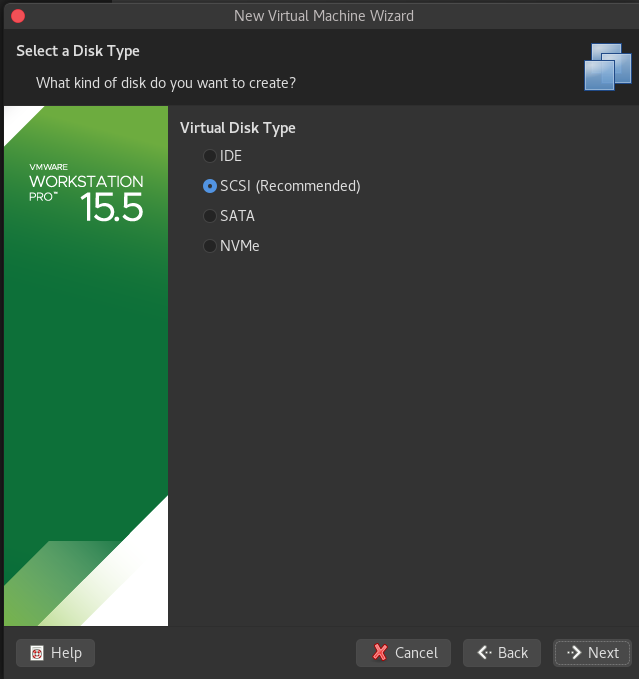Viewport: 639px width, 679px height.
Task: Click the Next button
Action: [x=592, y=653]
